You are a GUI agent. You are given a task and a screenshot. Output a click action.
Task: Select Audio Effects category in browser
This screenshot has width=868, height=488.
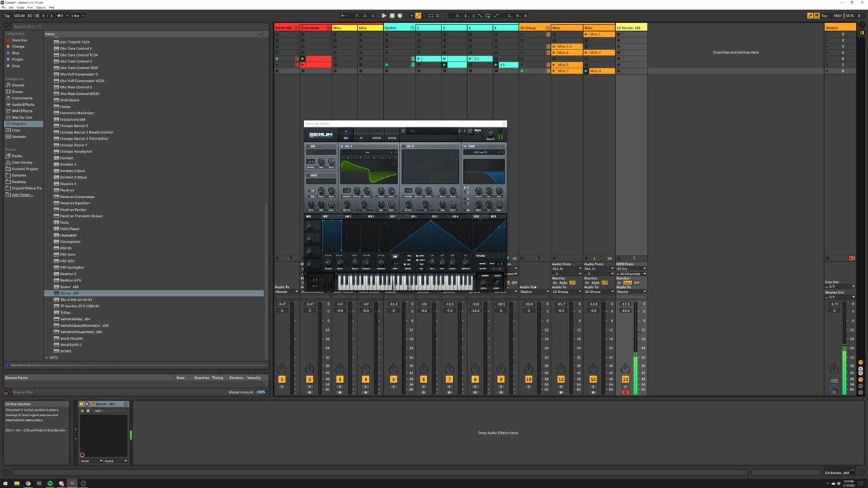[x=23, y=104]
